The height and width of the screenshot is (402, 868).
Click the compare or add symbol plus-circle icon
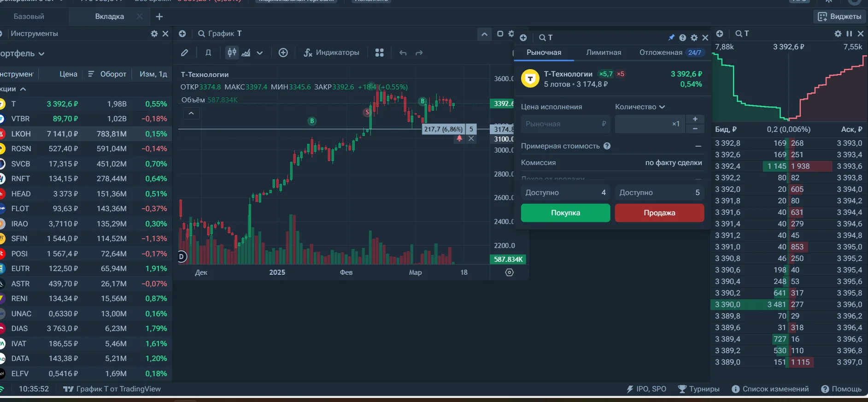pos(283,53)
